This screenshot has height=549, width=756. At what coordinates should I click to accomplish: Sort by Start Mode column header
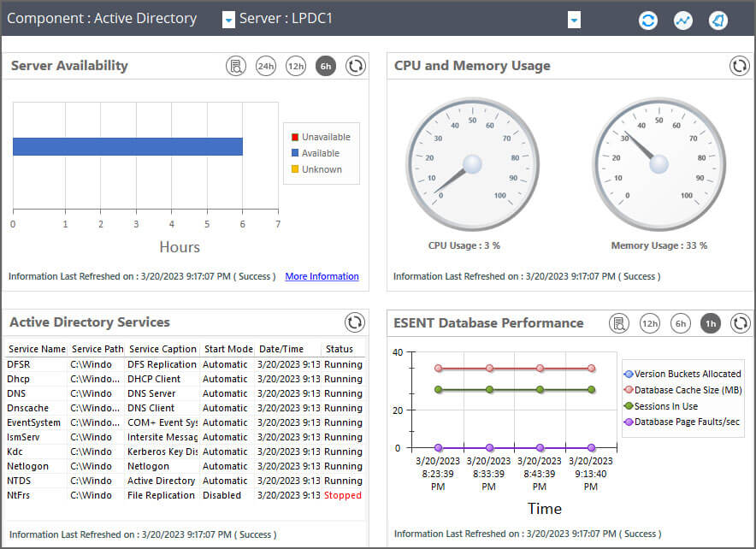[228, 349]
